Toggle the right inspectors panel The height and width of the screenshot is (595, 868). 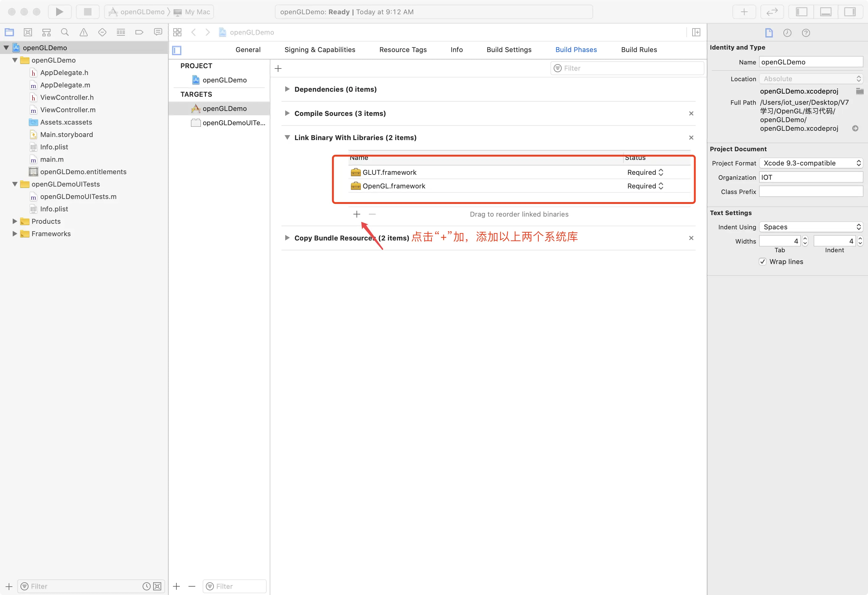[850, 12]
